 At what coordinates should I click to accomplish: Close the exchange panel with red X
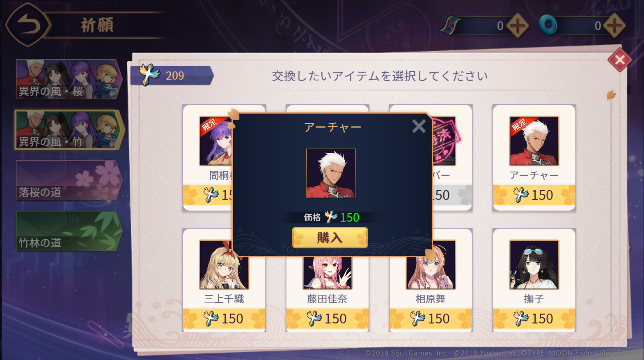click(620, 60)
